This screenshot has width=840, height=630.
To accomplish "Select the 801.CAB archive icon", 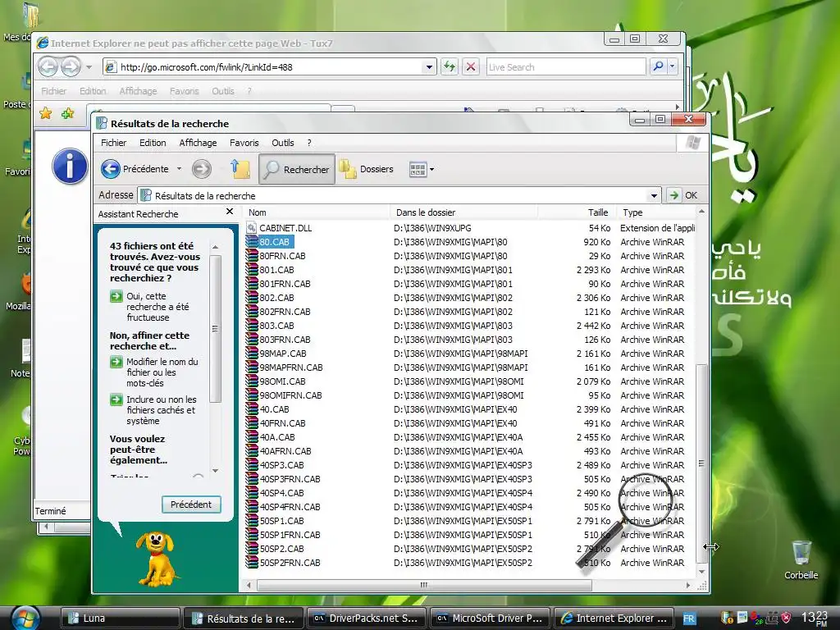I will pos(252,269).
